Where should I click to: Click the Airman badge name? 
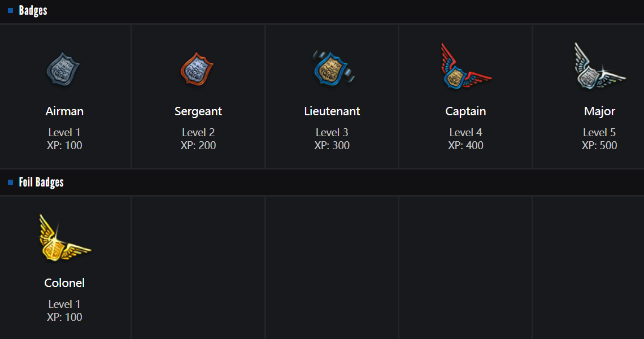[64, 111]
